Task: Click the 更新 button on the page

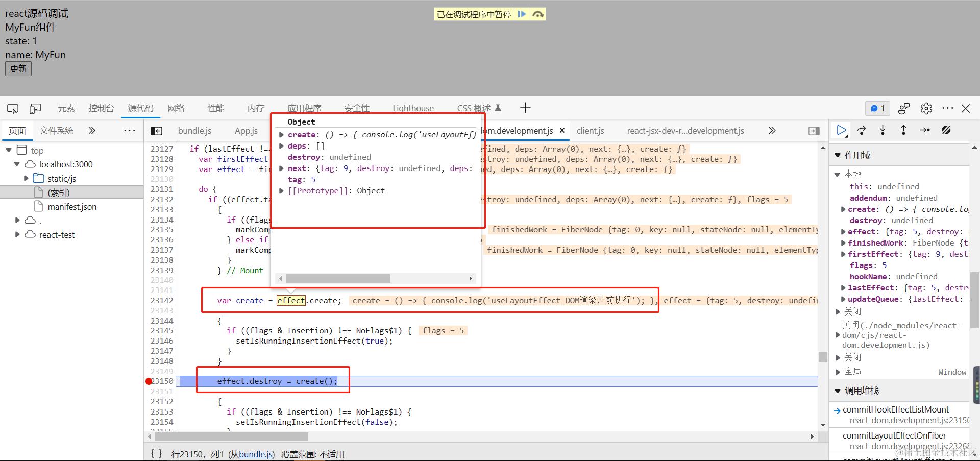Action: 18,69
